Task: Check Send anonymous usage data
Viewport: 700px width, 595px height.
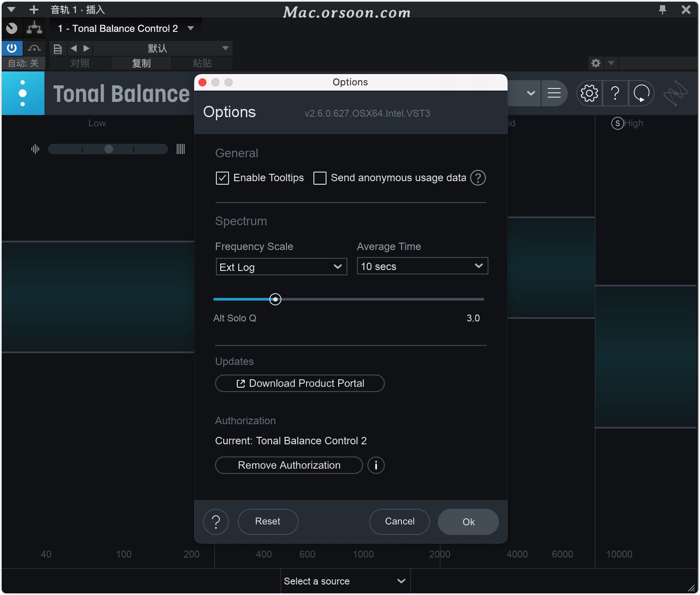Action: click(x=320, y=178)
